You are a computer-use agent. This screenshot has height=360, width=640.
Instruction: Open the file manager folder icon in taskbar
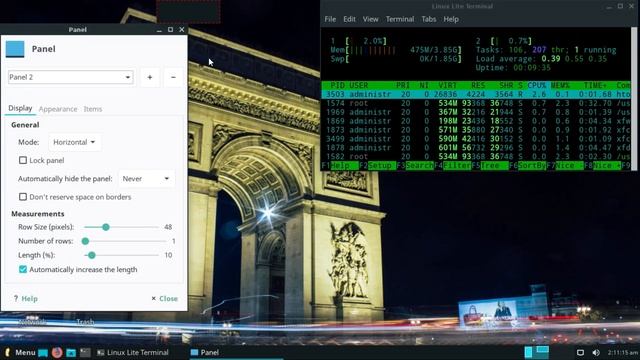71,353
